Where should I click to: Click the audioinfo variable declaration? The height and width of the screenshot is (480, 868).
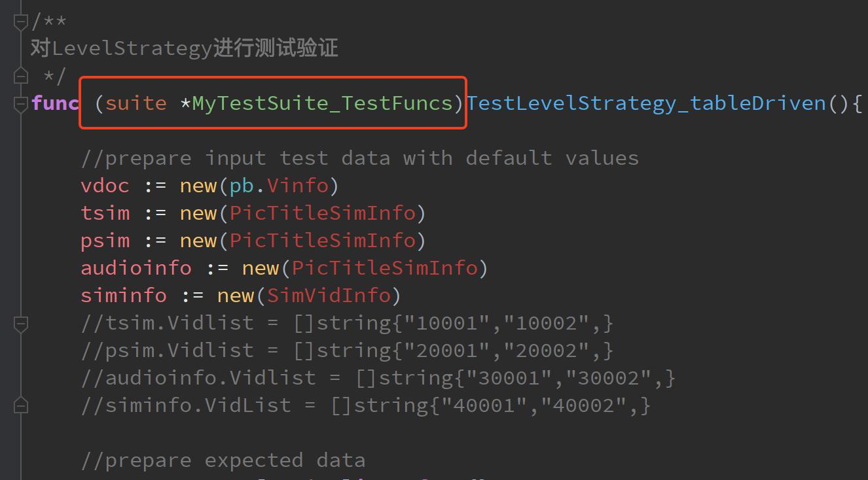pyautogui.click(x=136, y=268)
